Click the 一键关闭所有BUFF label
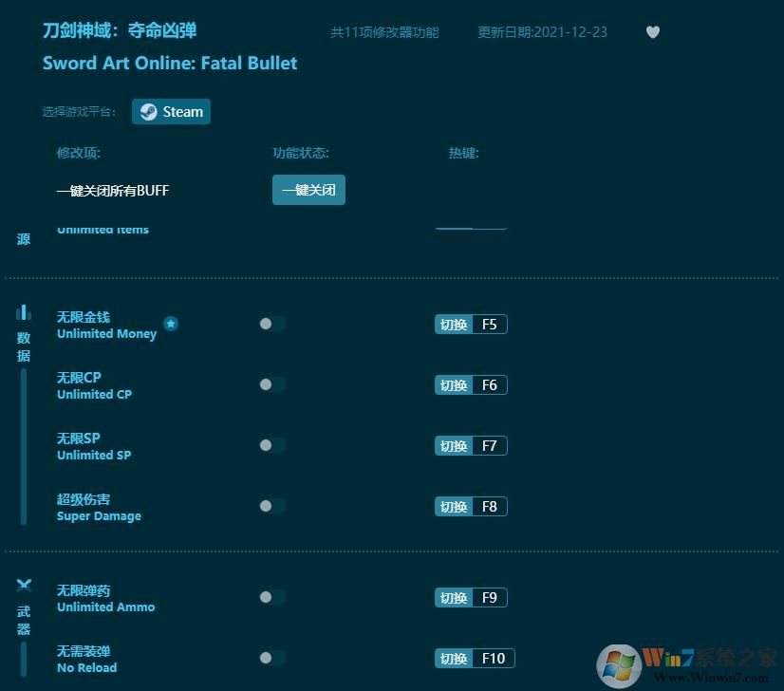This screenshot has height=691, width=784. [x=113, y=191]
